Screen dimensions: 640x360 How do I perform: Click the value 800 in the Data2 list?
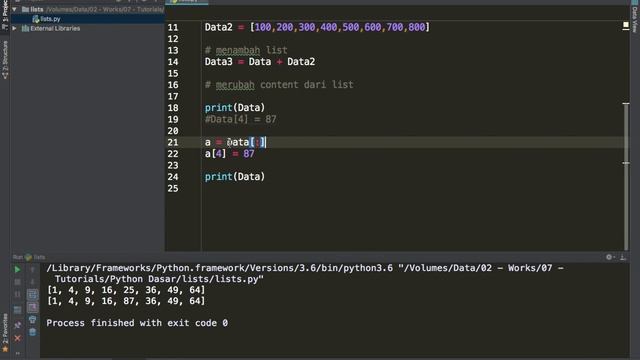tap(416, 27)
